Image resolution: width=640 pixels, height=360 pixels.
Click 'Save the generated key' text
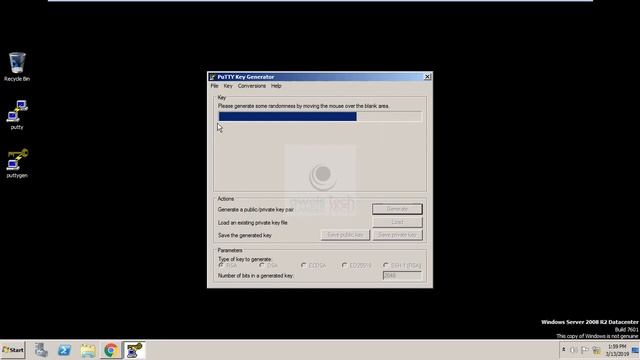pos(244,236)
